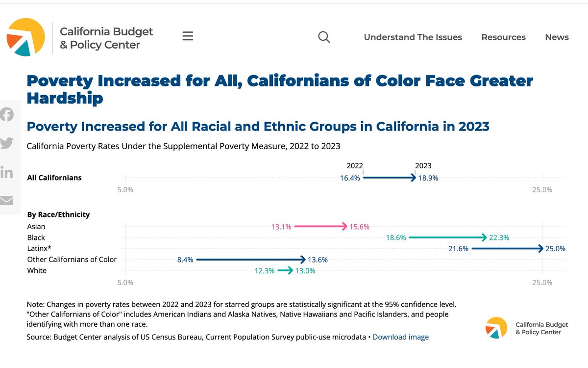Click the Download image link
The image size is (588, 368).
[x=401, y=337]
